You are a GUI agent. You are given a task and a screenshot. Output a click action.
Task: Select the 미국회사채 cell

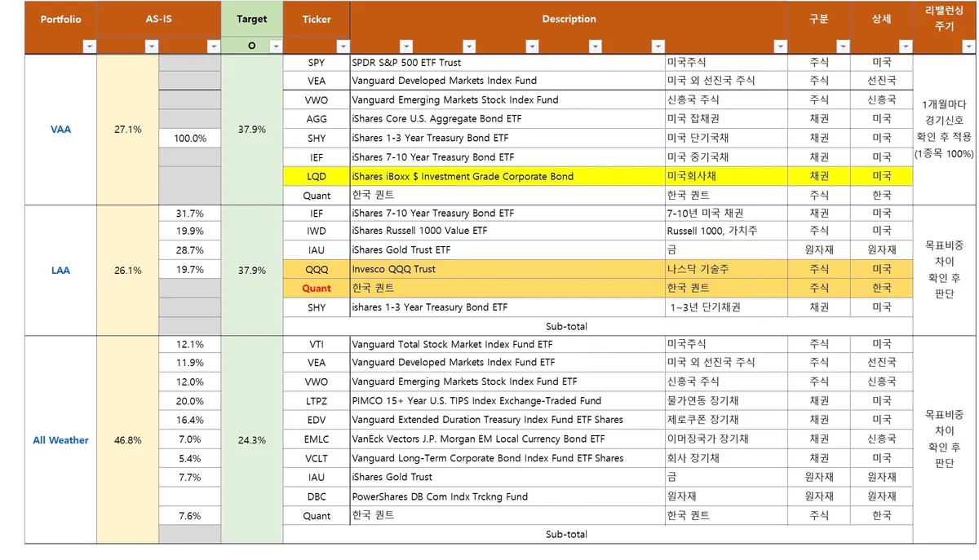726,176
